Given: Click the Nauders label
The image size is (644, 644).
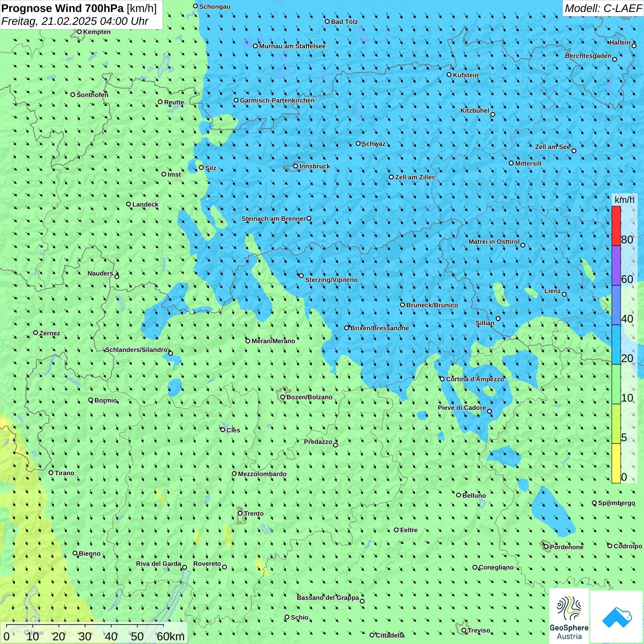Looking at the screenshot, I should click(100, 273).
